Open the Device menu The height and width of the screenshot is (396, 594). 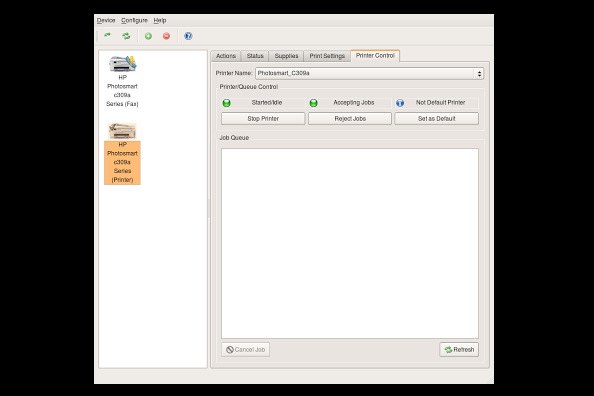click(x=106, y=20)
